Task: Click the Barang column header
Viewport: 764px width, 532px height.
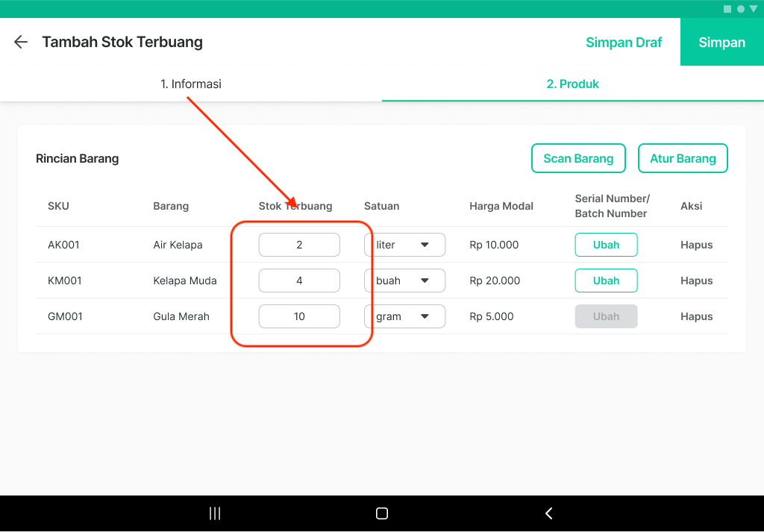Action: [171, 206]
